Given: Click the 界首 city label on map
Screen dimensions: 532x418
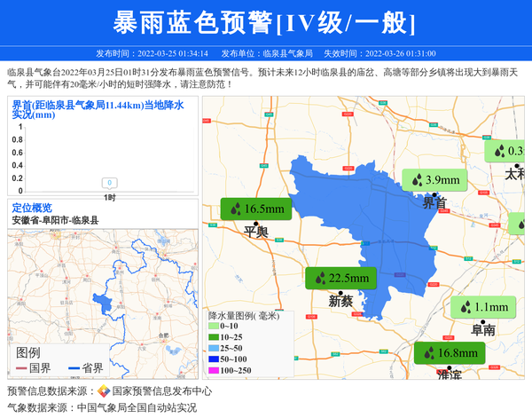Looking at the screenshot, I should tap(434, 203).
